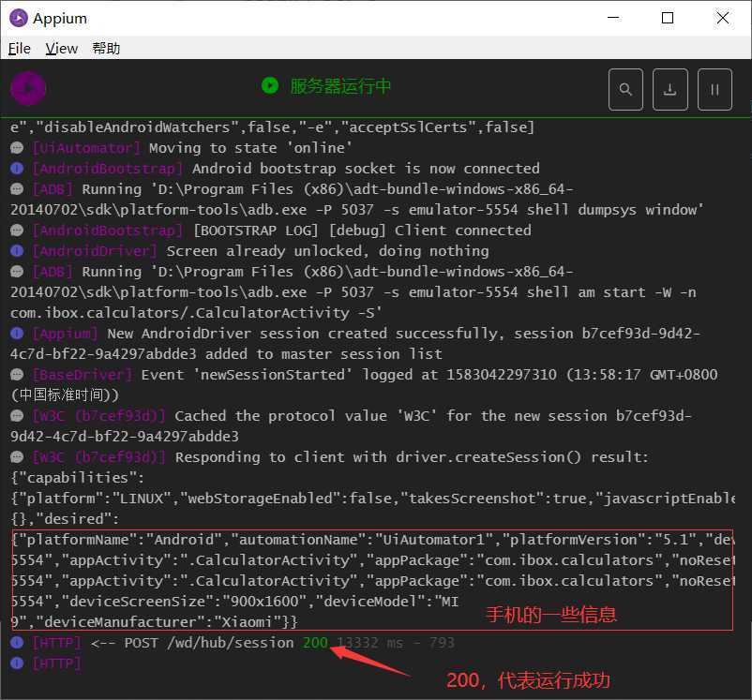Click the purple Appium logo in the server bar
The width and height of the screenshot is (752, 700).
pos(28,88)
